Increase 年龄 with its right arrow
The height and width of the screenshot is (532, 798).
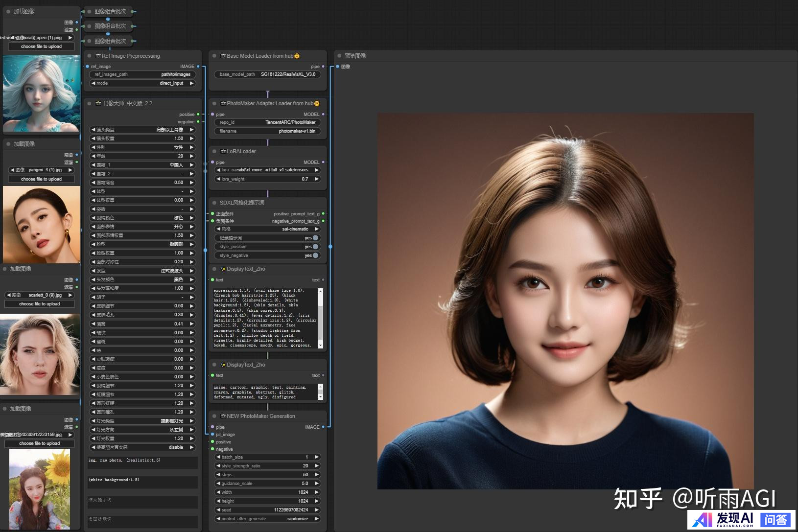(x=192, y=156)
